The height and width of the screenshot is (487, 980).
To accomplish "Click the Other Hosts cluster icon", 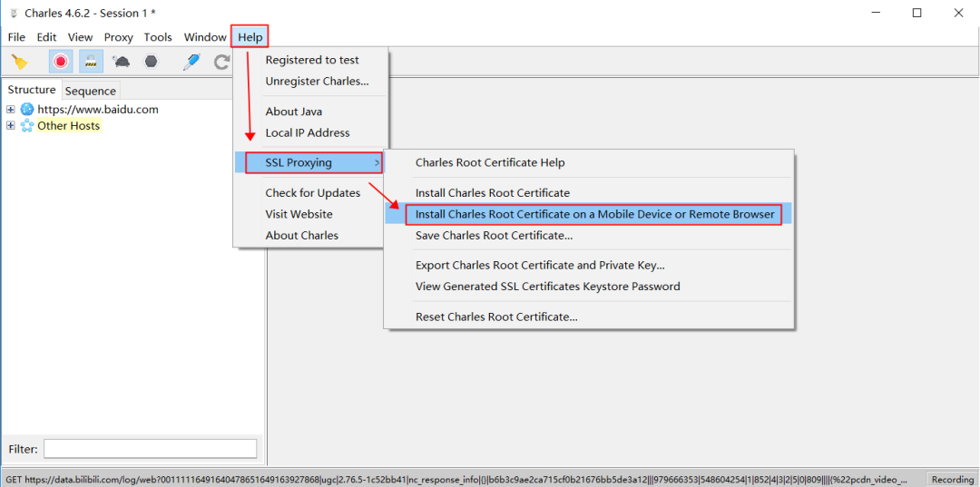I will coord(27,125).
